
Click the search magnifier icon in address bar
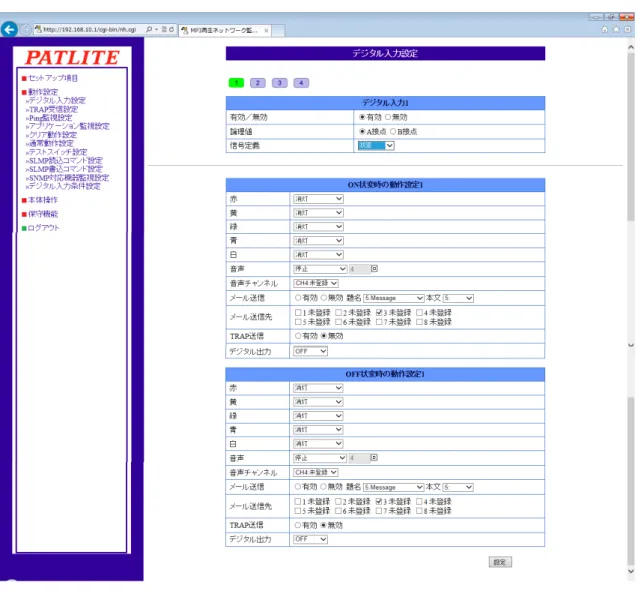(x=149, y=29)
